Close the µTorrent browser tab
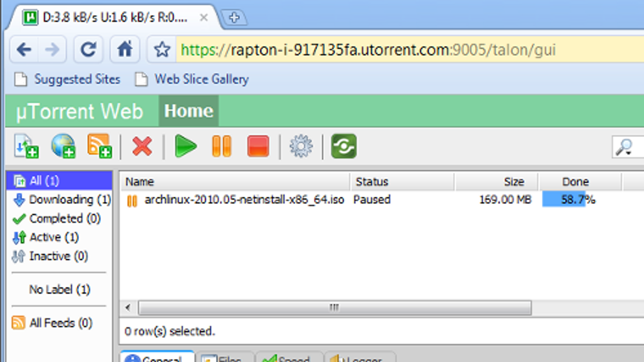 click(x=204, y=18)
